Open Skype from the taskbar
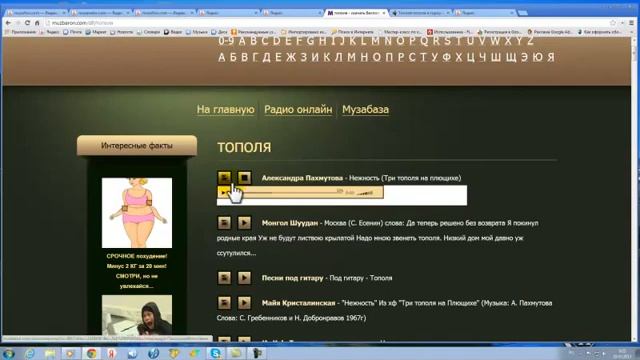 point(215,353)
